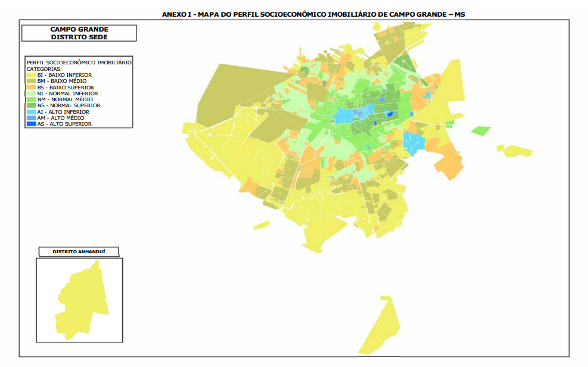588x367 pixels.
Task: Click the NI - Normal Inferior swatch
Action: pyautogui.click(x=31, y=94)
